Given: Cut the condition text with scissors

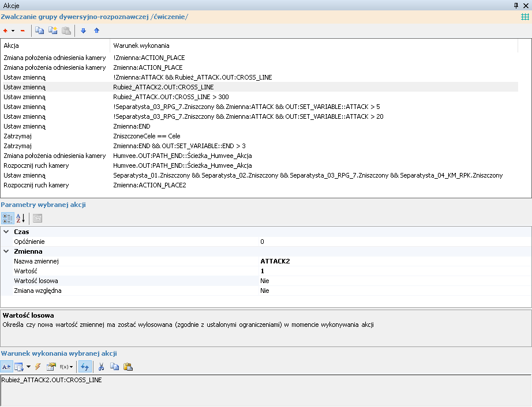Looking at the screenshot, I should click(x=101, y=367).
